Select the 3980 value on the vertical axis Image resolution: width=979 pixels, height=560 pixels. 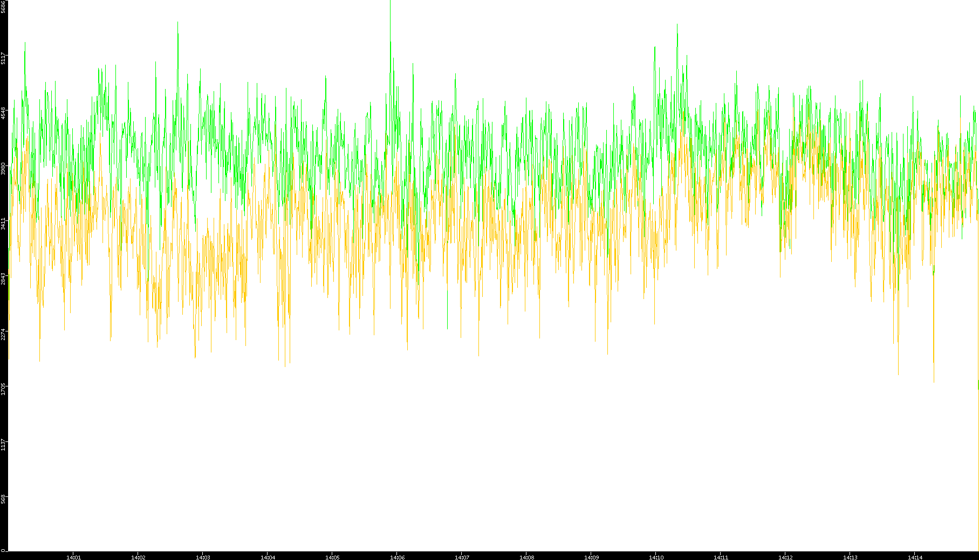tap(4, 168)
